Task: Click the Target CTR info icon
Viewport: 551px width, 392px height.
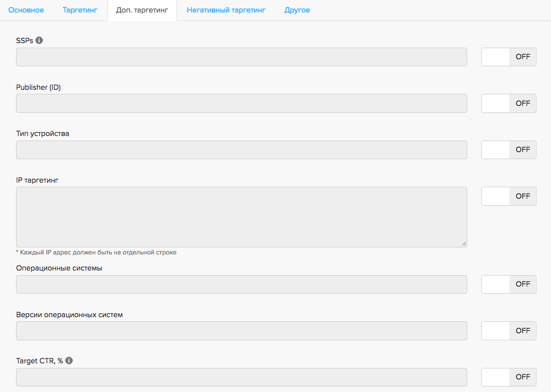Action: 69,360
